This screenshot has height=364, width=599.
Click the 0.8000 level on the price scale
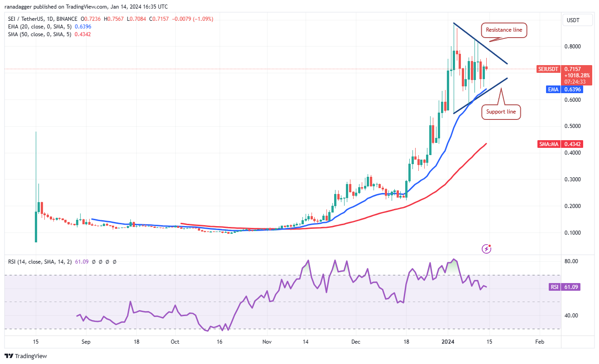tap(573, 45)
